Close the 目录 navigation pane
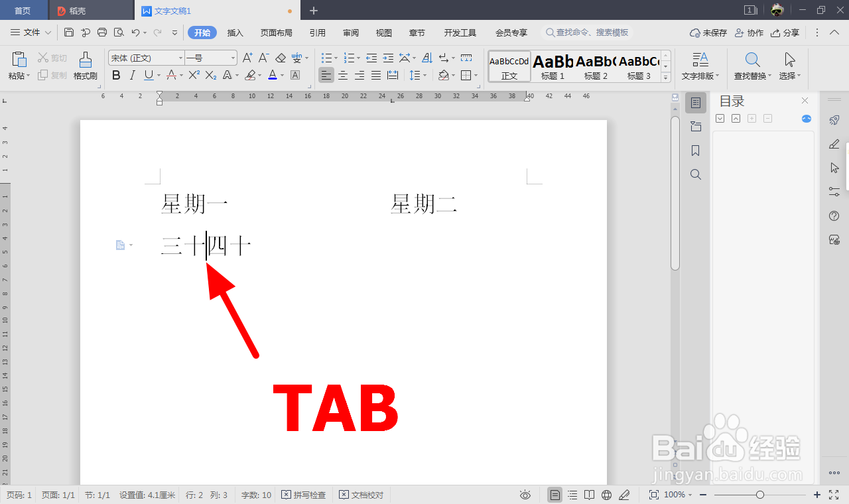 click(x=805, y=101)
